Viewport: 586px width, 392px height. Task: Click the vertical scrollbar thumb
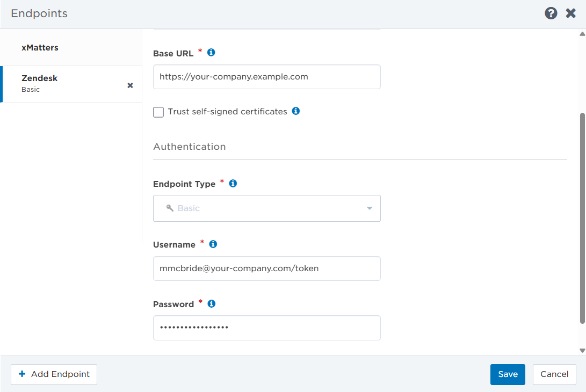[582, 217]
